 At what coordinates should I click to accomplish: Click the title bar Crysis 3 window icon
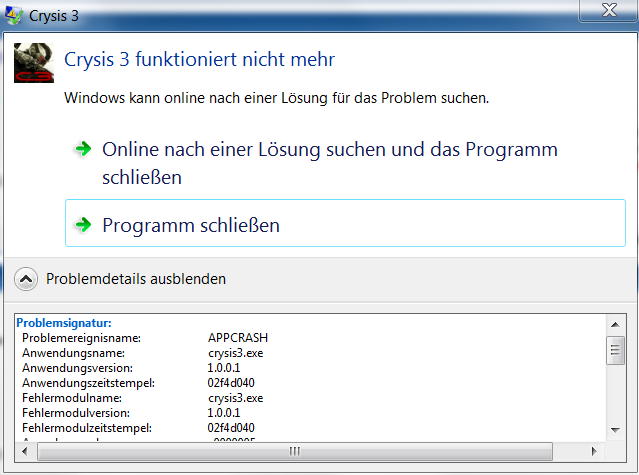(13, 15)
